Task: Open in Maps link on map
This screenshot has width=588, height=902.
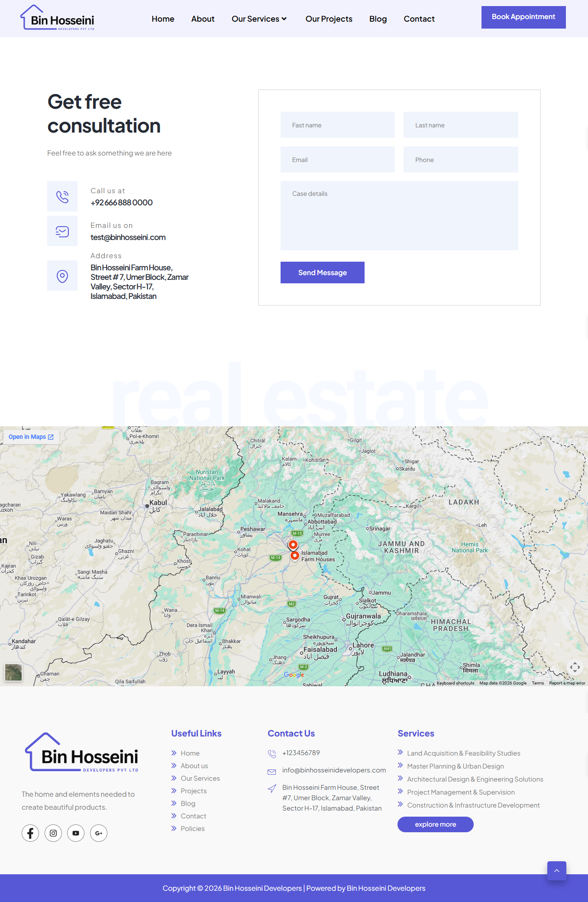Action: (31, 437)
